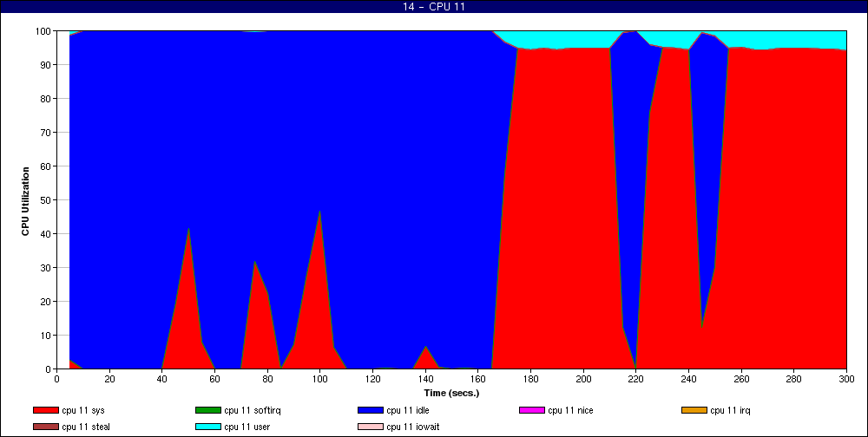Click the brown cpu 11 steal legend swatch
868x437 pixels.
tap(45, 427)
